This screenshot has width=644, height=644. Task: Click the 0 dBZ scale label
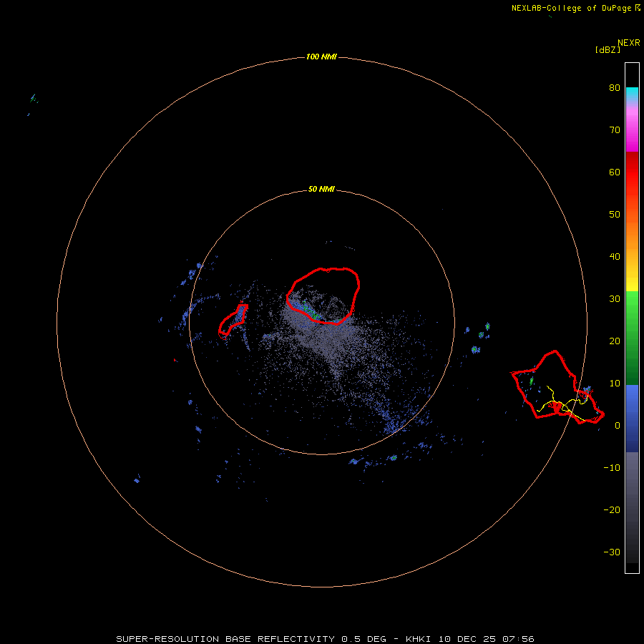pyautogui.click(x=618, y=426)
